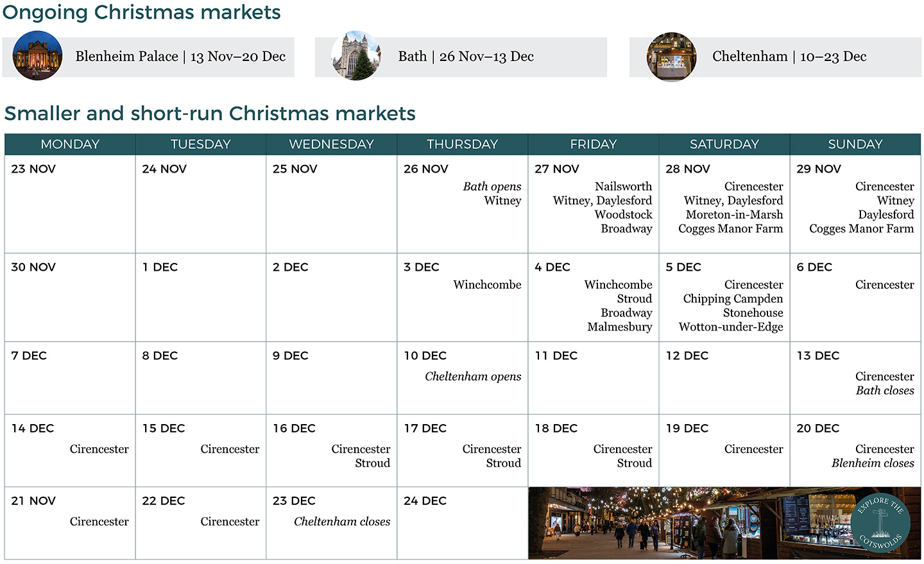The image size is (924, 564).
Task: Select 'Woodstock' on 27 Nov
Action: (x=623, y=215)
